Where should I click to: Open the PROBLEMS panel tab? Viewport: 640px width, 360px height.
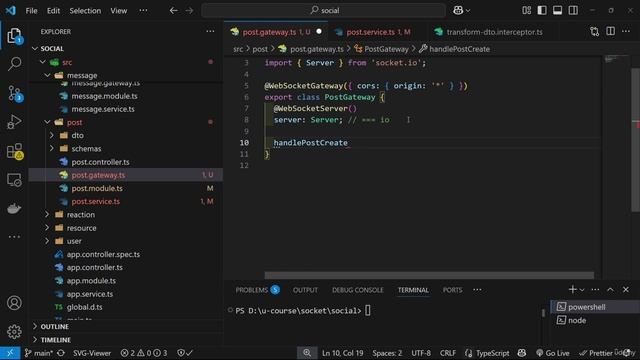tap(257, 290)
